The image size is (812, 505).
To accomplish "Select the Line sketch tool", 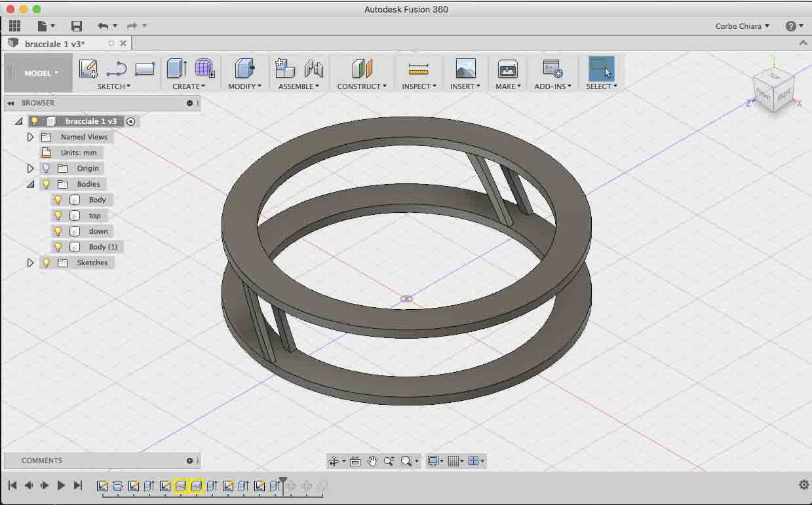I will [x=116, y=68].
